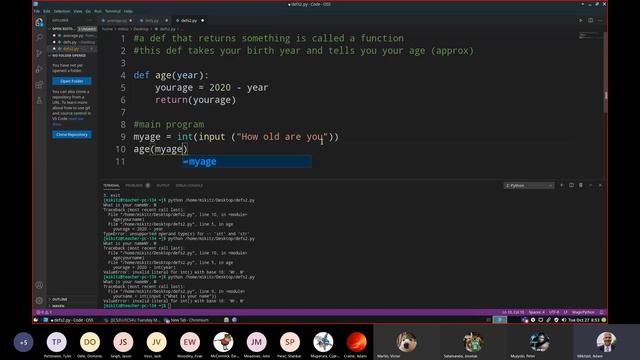Click line 4 def age(year): in the editor
Viewport: 640px width, 360px height.
(x=171, y=76)
